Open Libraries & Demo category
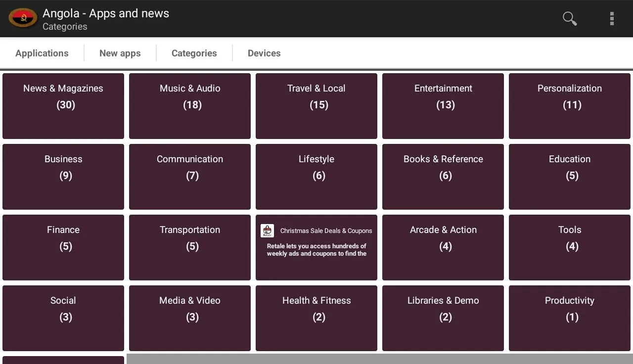Image resolution: width=633 pixels, height=364 pixels. 443,318
